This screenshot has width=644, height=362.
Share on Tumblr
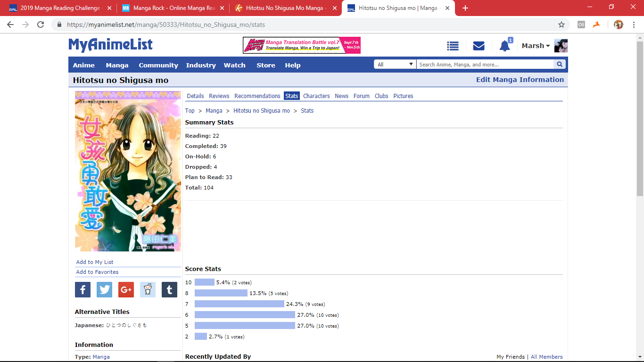pyautogui.click(x=169, y=289)
